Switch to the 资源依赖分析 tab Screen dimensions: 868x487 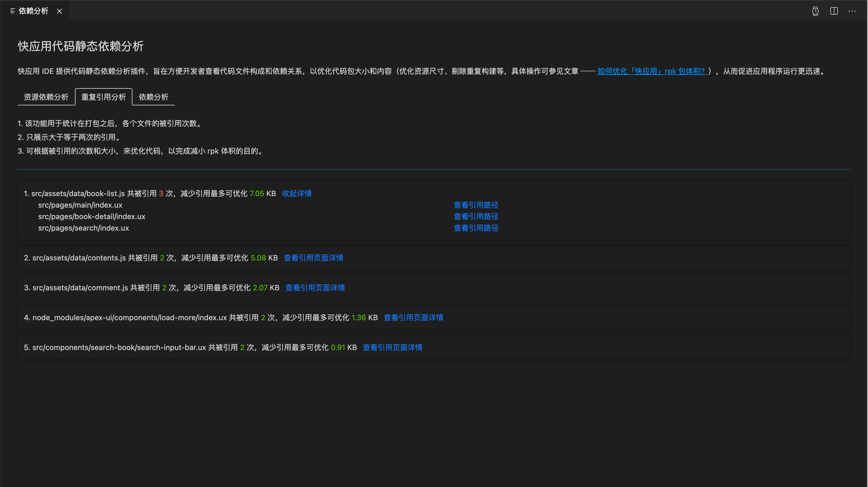click(x=46, y=97)
